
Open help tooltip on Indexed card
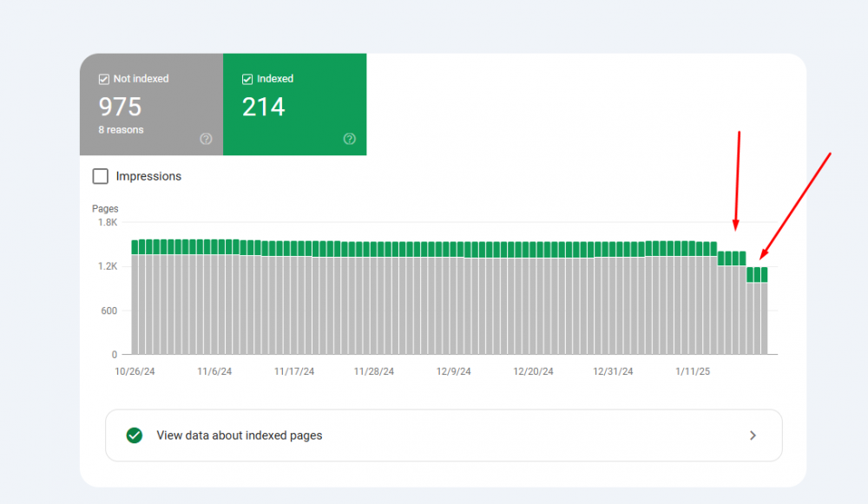349,139
